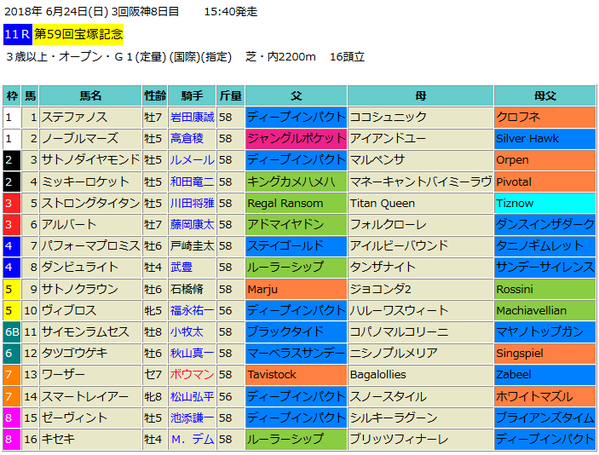Open jockey link 秋山真一
The image size is (599, 455).
192,353
